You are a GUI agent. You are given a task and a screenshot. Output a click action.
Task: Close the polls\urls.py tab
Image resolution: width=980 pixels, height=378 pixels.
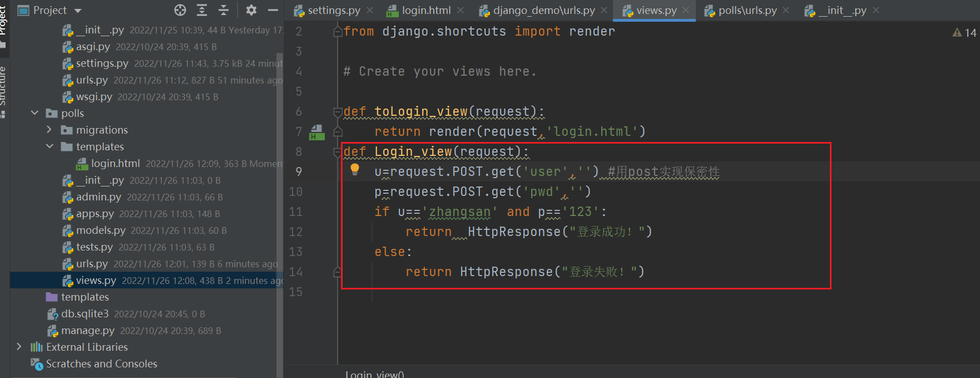coord(786,10)
